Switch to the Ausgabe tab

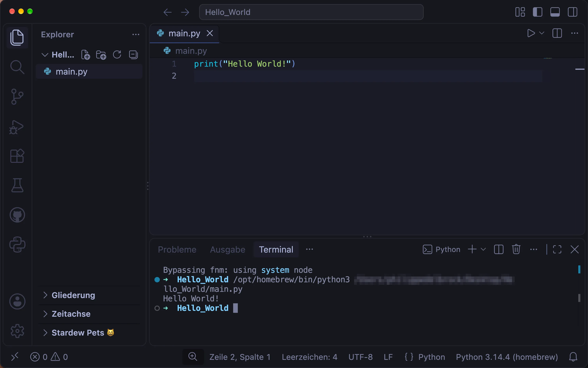pyautogui.click(x=227, y=249)
